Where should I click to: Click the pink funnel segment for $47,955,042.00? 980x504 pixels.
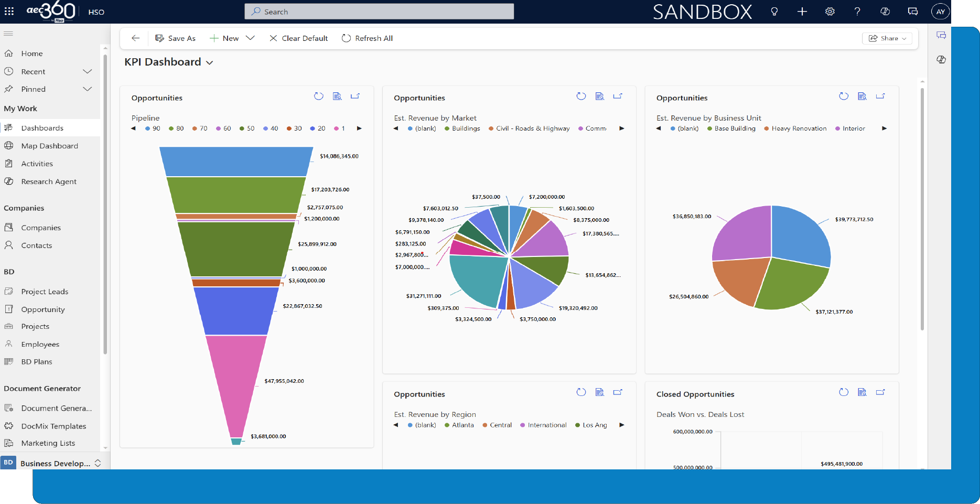[236, 383]
